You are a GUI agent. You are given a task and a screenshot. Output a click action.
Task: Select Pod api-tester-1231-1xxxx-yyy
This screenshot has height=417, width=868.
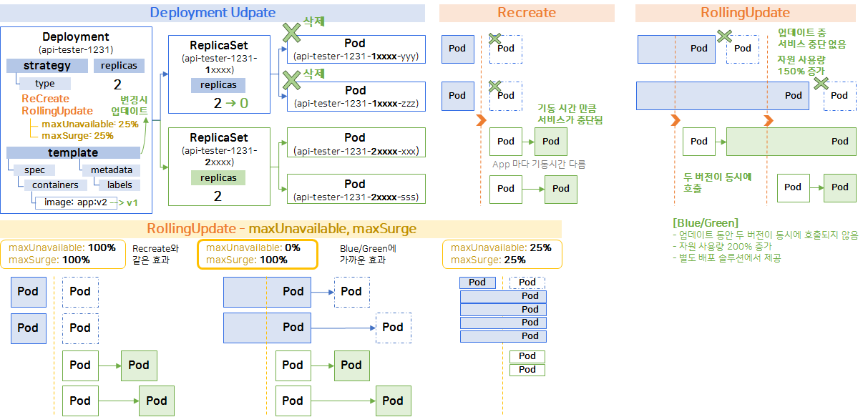point(356,49)
